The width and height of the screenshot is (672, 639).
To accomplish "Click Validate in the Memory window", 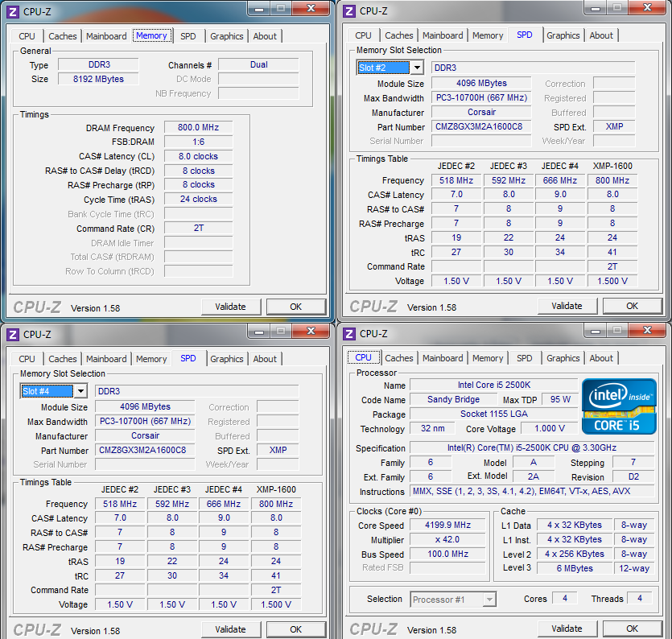I will click(x=230, y=307).
